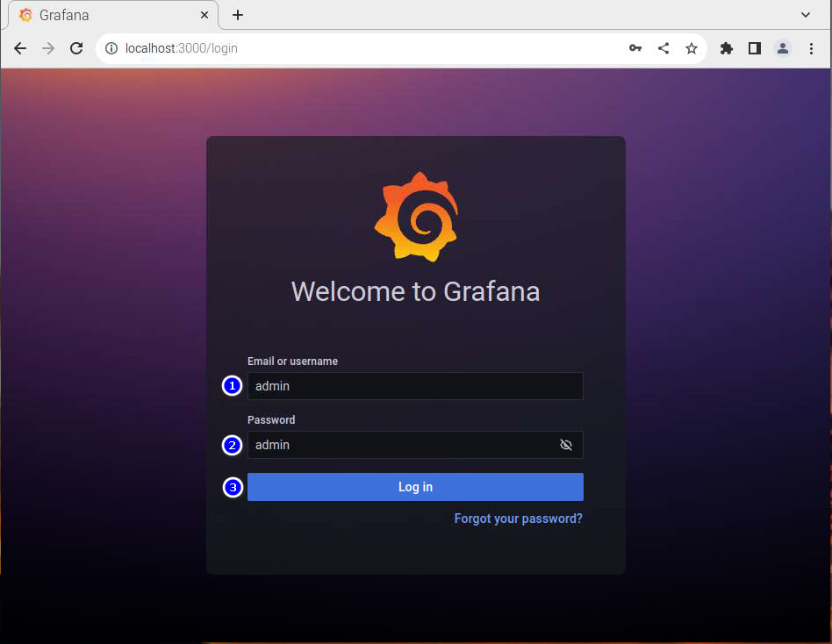The width and height of the screenshot is (832, 644).
Task: Open the Chrome profile avatar
Action: (x=783, y=48)
